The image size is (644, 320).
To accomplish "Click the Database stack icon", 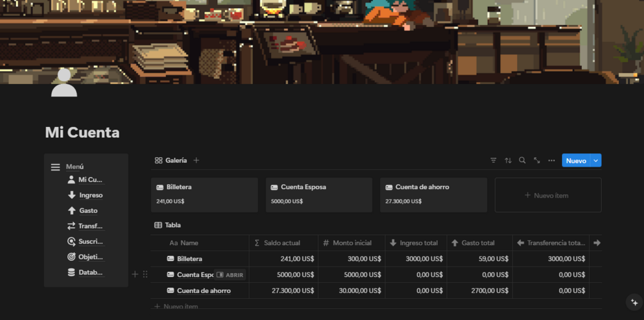I will [72, 273].
